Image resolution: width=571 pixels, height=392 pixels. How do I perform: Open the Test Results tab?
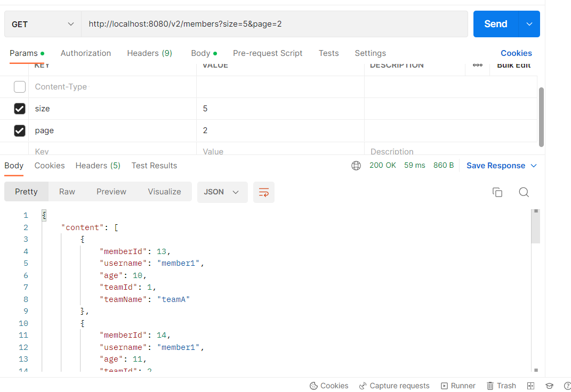[x=154, y=166]
